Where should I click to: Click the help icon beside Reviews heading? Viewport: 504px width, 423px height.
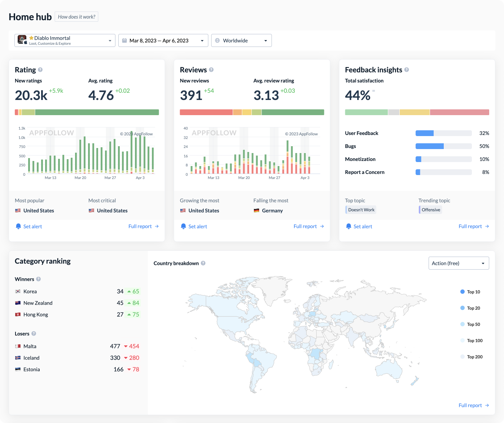(211, 70)
